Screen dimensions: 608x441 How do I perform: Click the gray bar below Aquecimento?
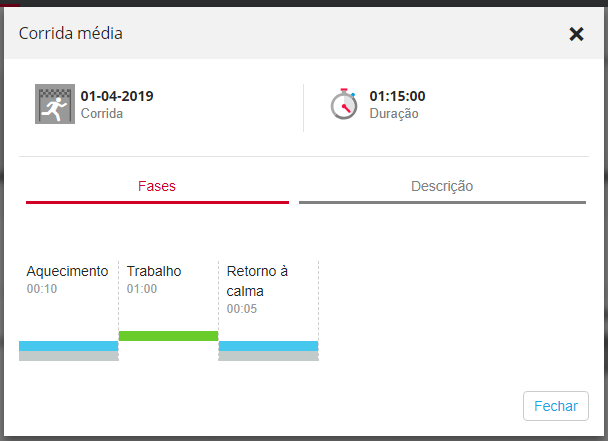(68, 356)
